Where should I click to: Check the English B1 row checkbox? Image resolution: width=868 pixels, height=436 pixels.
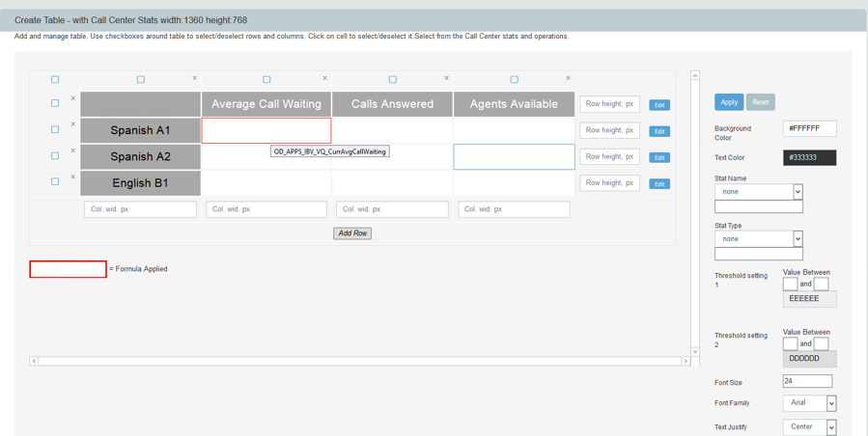55,181
